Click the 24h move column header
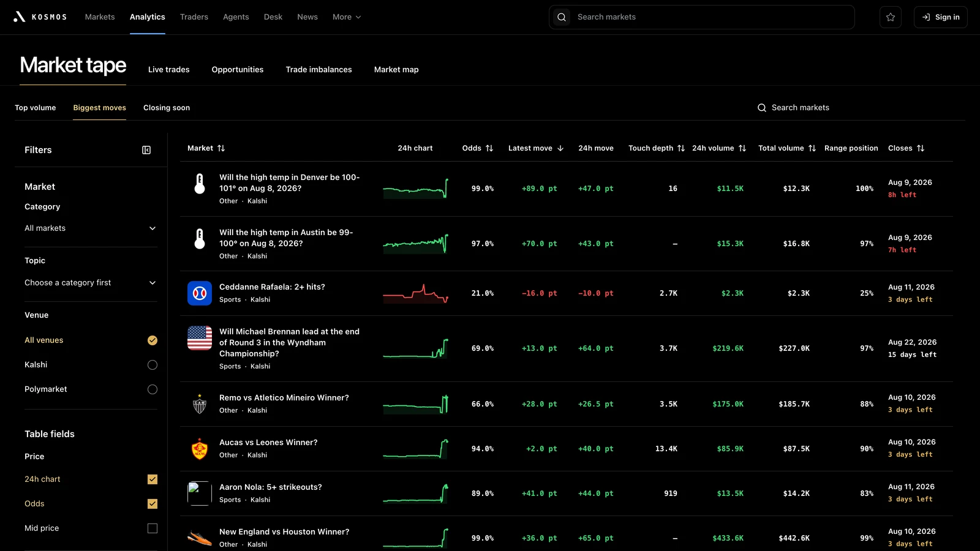The height and width of the screenshot is (551, 980). [596, 148]
